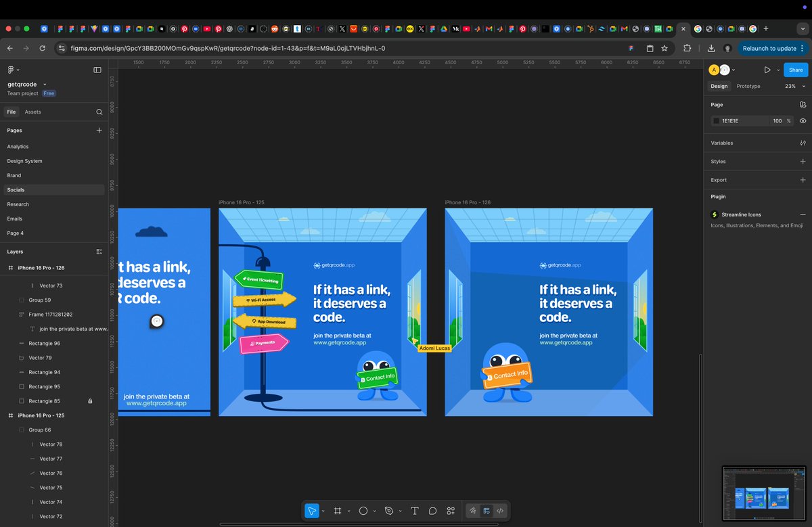Image resolution: width=812 pixels, height=527 pixels.
Task: Click page background color swatch
Action: point(716,121)
